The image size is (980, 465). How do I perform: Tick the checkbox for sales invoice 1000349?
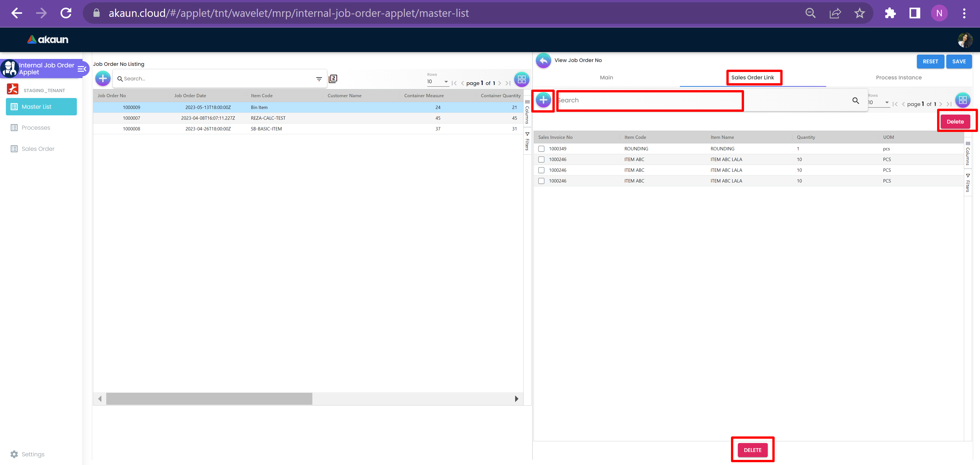point(541,149)
